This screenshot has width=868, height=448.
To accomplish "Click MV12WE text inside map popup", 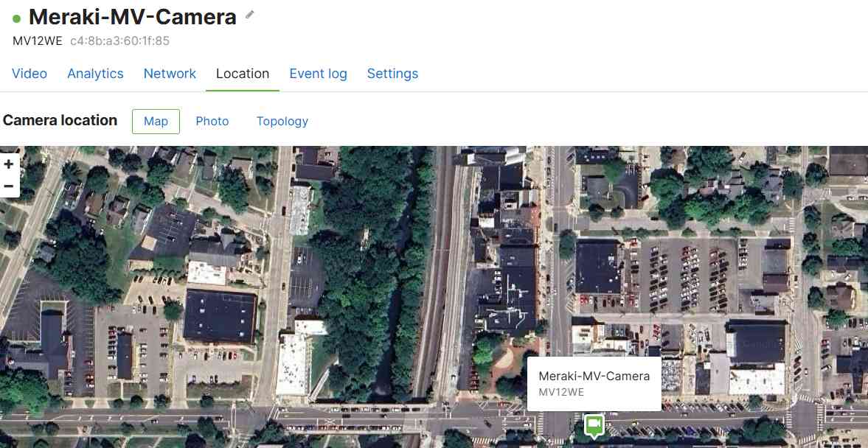I will (560, 392).
